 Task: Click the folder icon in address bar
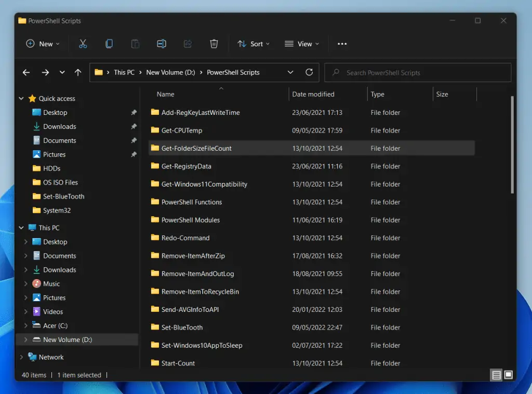pyautogui.click(x=99, y=72)
